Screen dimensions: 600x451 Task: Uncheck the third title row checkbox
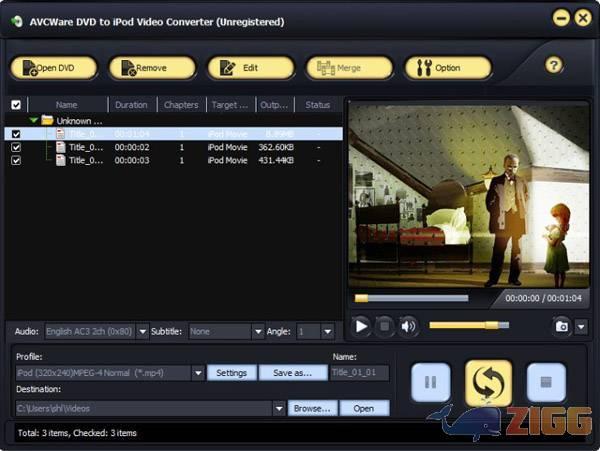(15, 160)
